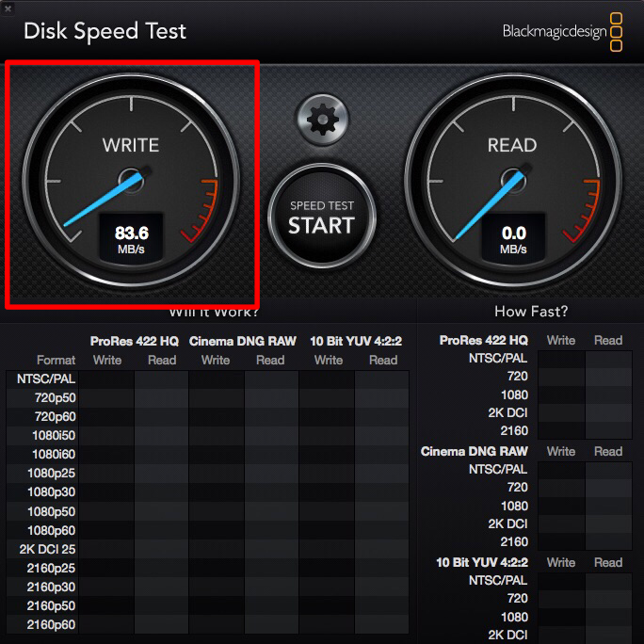The image size is (644, 644).
Task: Select ProRes 422 HQ header in format table
Action: [135, 341]
